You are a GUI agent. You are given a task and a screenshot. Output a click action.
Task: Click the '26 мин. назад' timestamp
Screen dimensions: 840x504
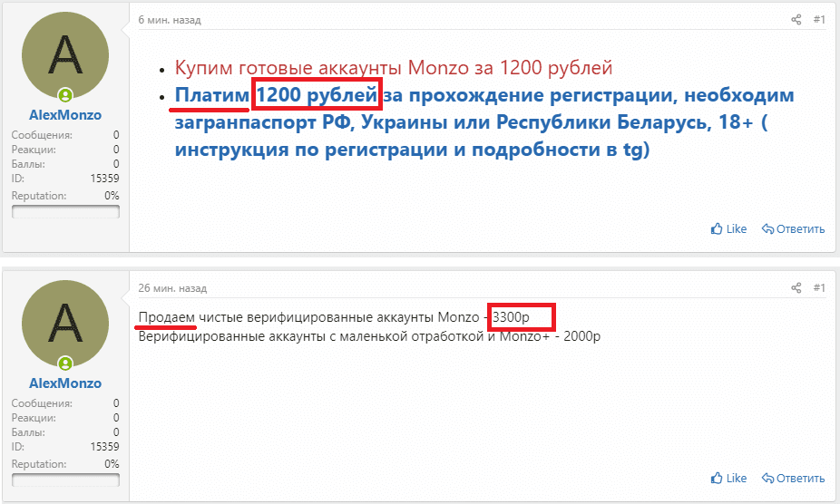click(x=172, y=287)
